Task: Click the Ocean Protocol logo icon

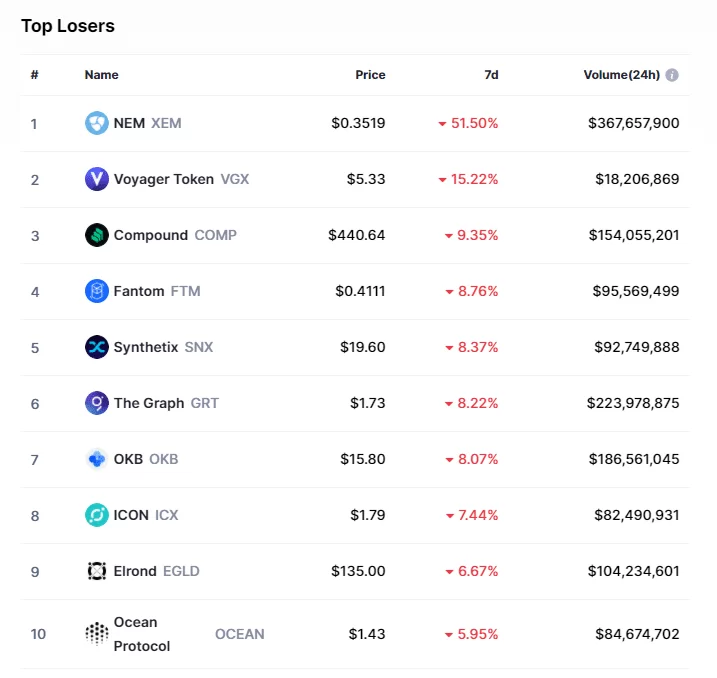Action: tap(96, 634)
